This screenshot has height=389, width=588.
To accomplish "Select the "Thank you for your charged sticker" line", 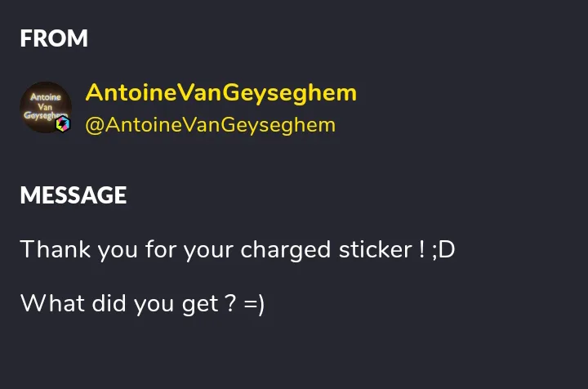I will pyautogui.click(x=238, y=250).
